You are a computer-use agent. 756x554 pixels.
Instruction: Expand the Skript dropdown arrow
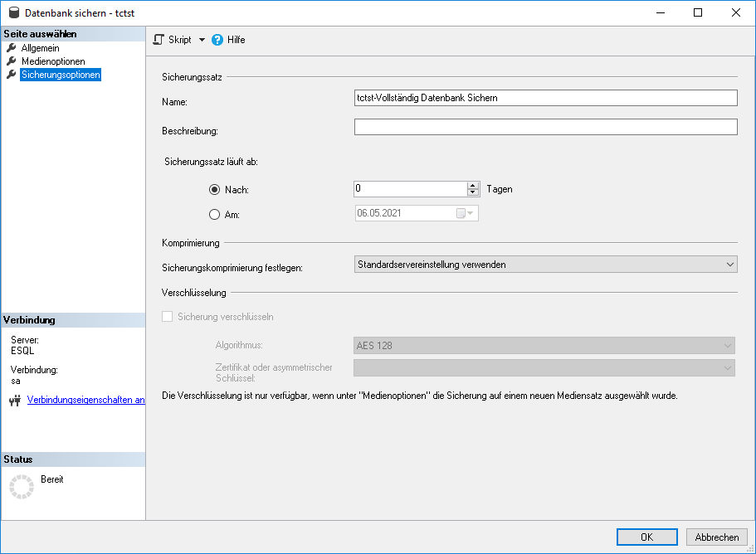tap(202, 40)
